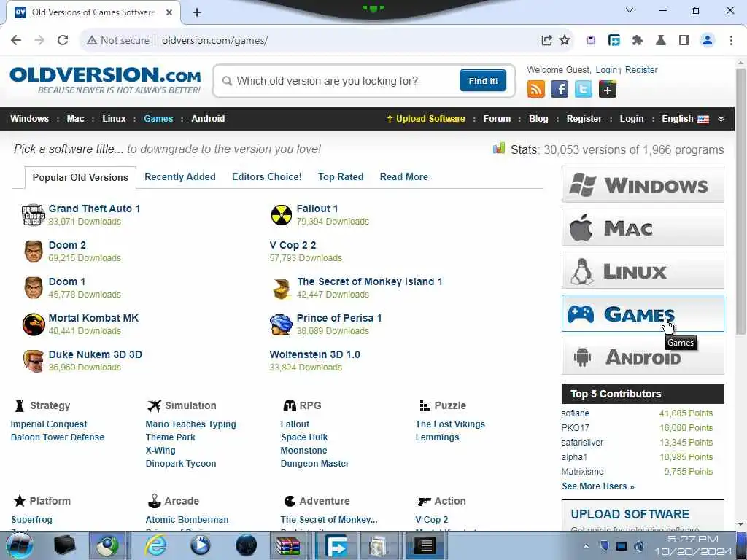Viewport: 747px width, 560px height.
Task: Click the Find It! search button
Action: tap(483, 80)
